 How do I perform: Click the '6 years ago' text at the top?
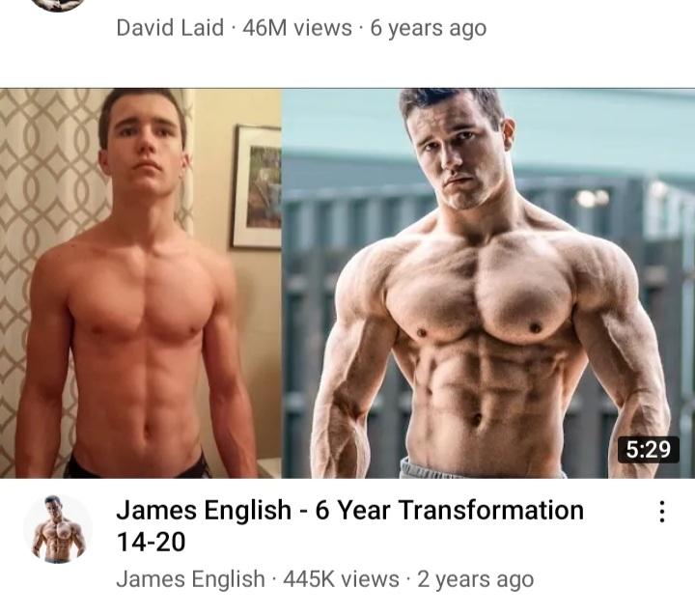[x=428, y=28]
